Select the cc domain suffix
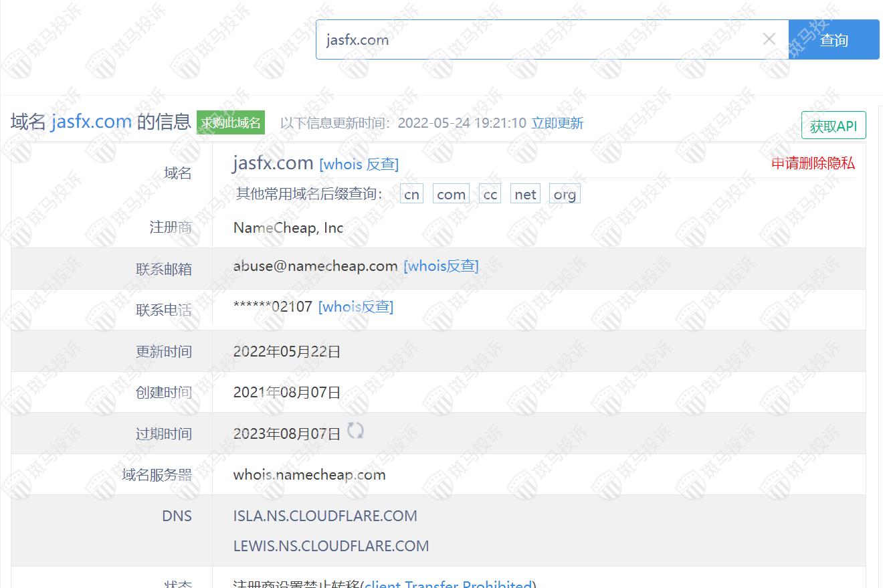 pyautogui.click(x=490, y=195)
